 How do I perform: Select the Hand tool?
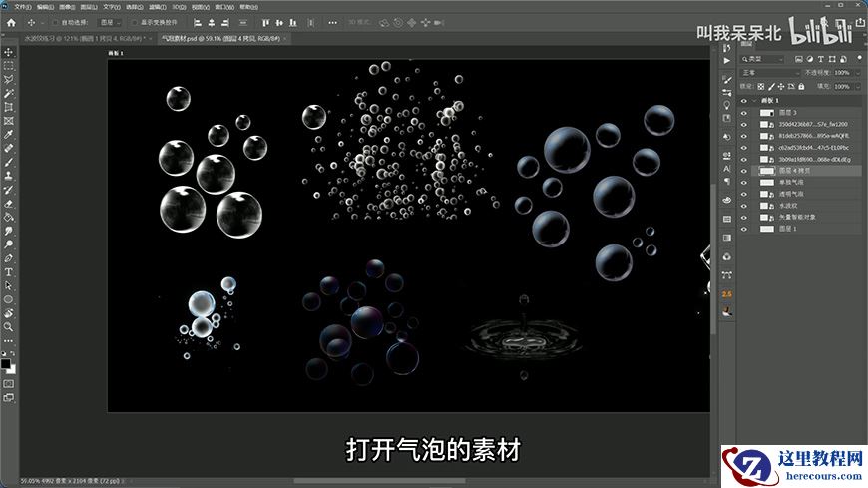(8, 313)
